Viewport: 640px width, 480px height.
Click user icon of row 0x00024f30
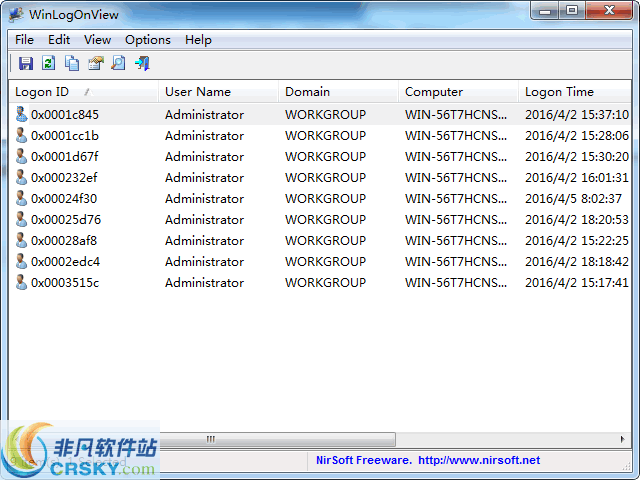[x=21, y=198]
